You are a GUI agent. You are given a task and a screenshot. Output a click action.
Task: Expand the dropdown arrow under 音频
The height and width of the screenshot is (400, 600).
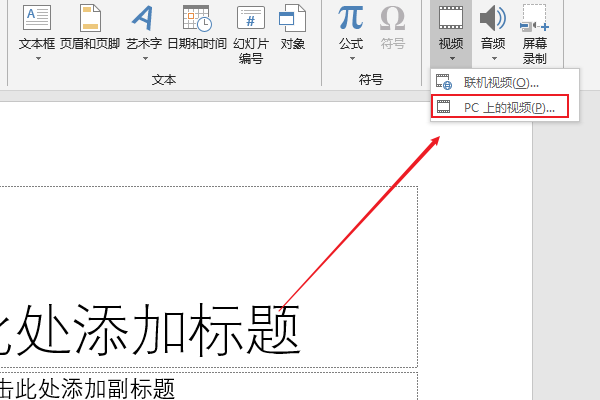492,58
